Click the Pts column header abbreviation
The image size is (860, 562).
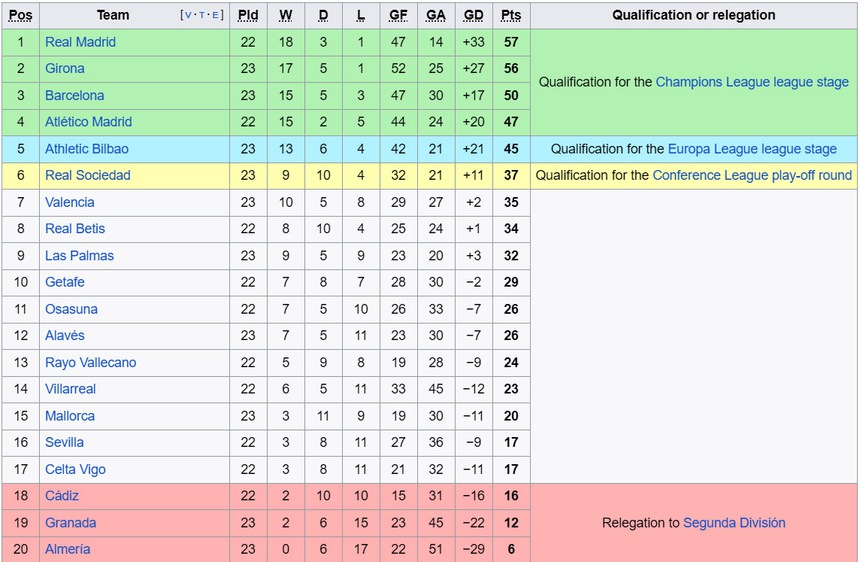coord(511,15)
